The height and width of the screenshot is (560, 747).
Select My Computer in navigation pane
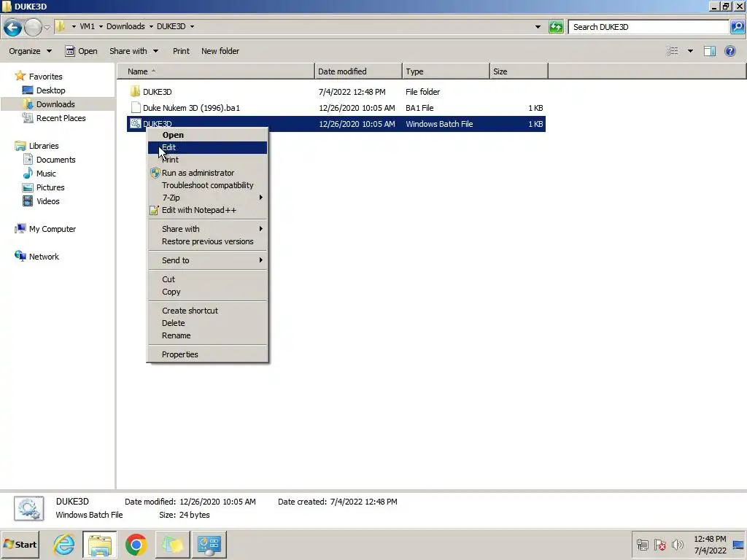pyautogui.click(x=53, y=229)
